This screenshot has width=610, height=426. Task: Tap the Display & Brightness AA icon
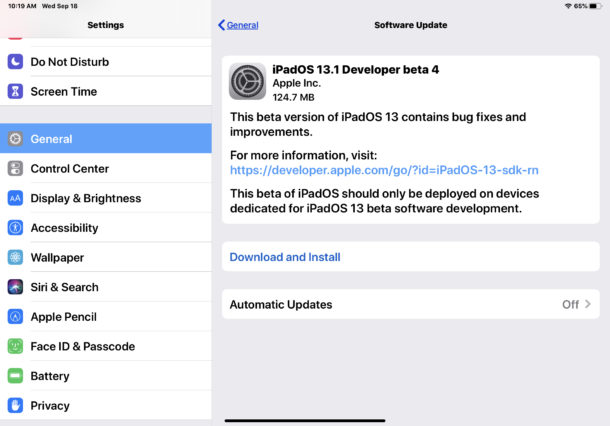click(15, 198)
